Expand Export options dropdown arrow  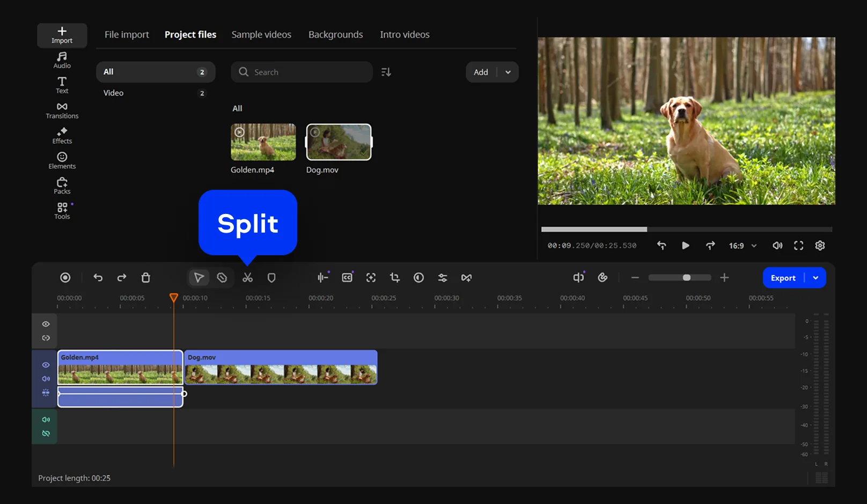coord(815,278)
